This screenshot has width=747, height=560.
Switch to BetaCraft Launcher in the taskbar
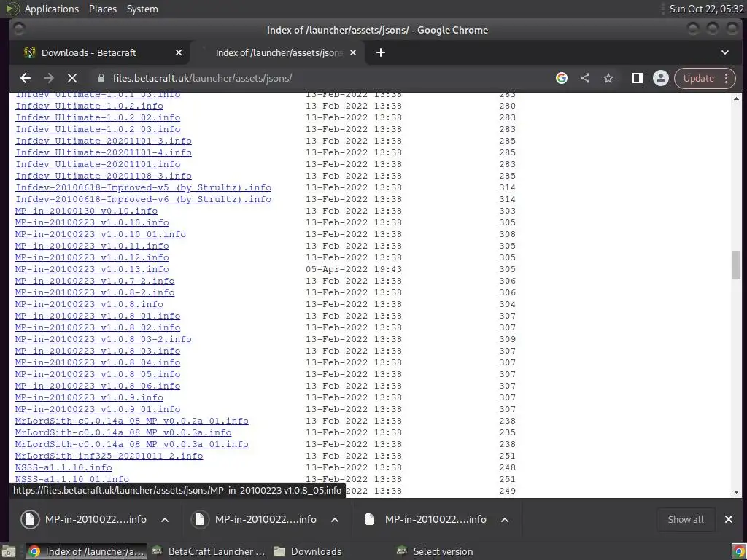209,551
